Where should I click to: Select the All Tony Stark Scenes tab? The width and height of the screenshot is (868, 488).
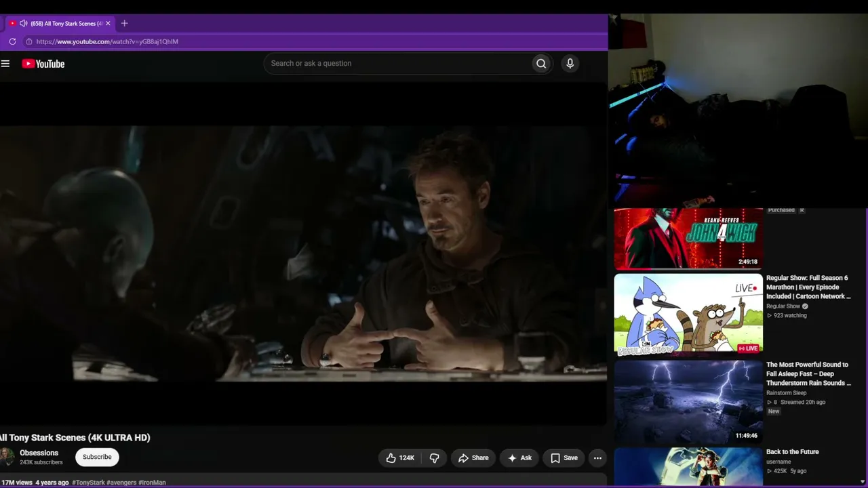[x=60, y=23]
